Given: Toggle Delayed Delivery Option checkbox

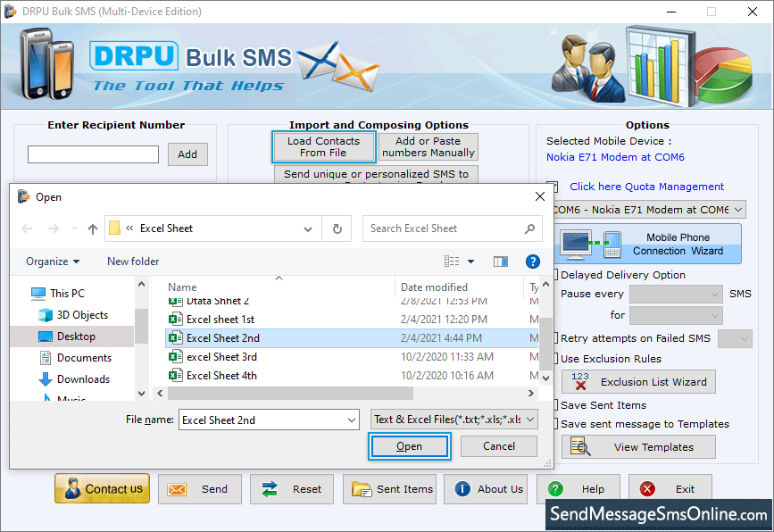Looking at the screenshot, I should click(555, 275).
